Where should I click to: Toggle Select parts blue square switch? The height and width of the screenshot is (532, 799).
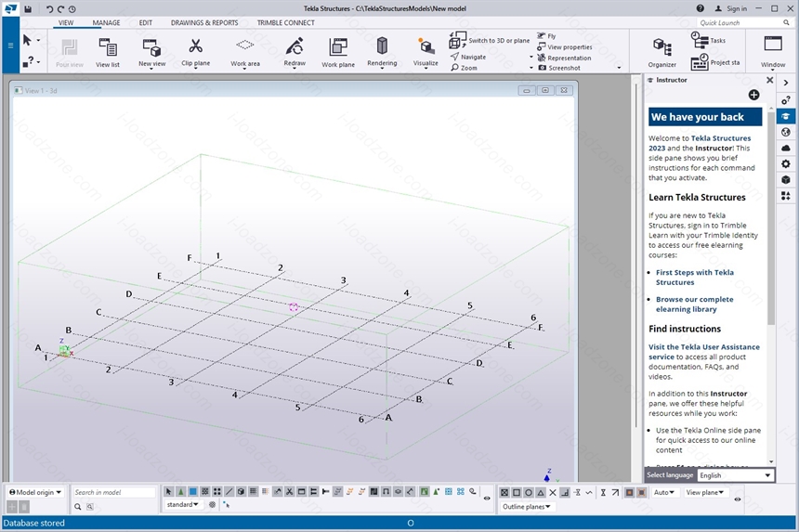[193, 492]
